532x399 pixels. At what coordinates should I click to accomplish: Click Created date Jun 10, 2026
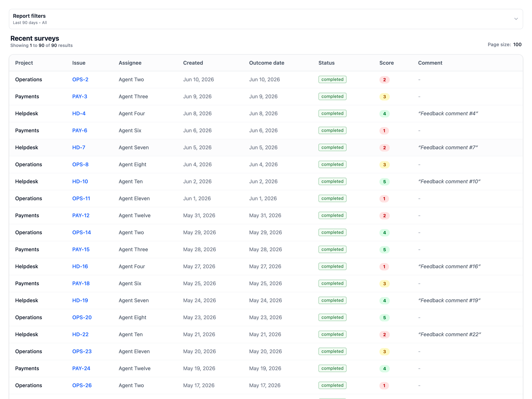point(198,80)
